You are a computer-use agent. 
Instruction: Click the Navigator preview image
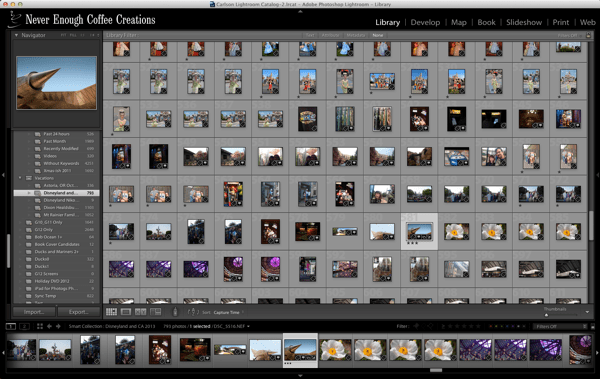coord(57,83)
